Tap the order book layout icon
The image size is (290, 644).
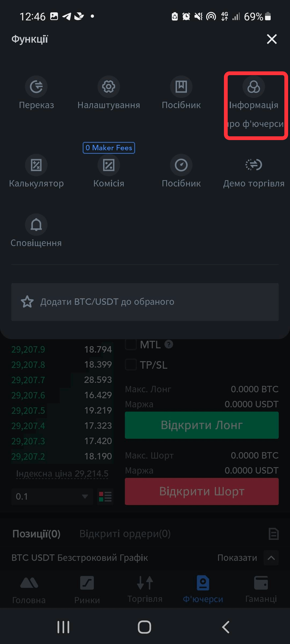tap(105, 497)
